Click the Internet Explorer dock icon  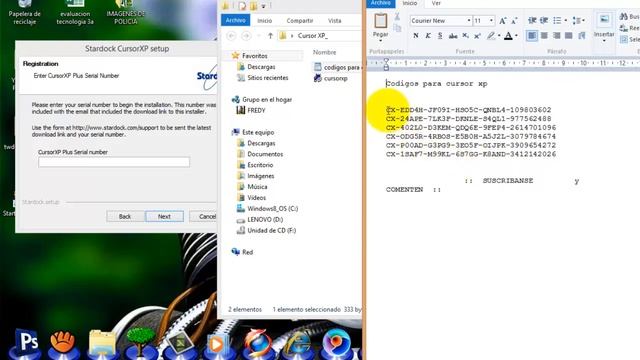pos(298,342)
